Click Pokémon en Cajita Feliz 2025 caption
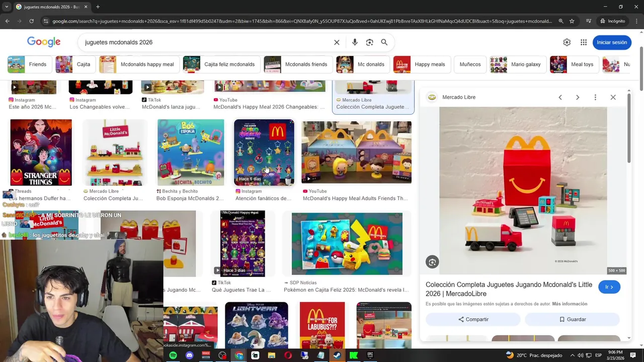Viewport: 644px width, 362px height. coord(346,290)
